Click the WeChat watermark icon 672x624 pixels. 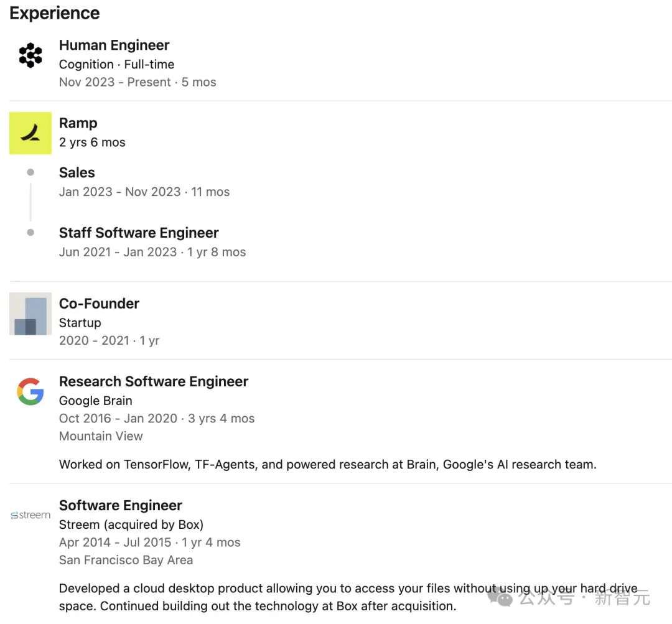(500, 597)
